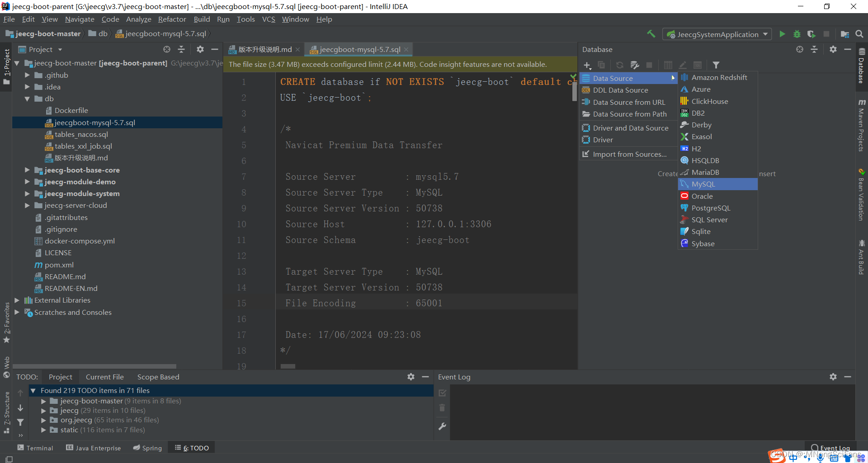Click the TODO filter funnel icon

click(20, 422)
